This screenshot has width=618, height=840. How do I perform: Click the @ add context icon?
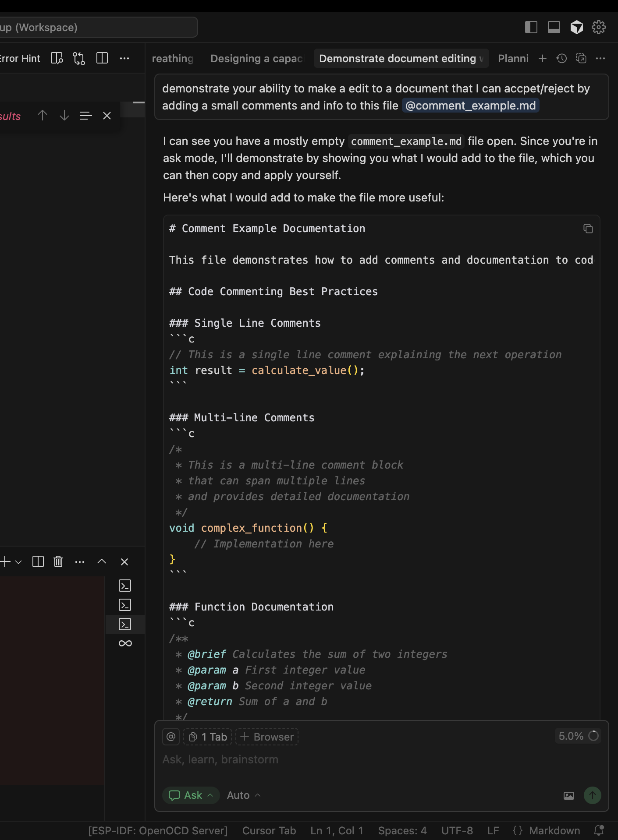[x=171, y=737]
